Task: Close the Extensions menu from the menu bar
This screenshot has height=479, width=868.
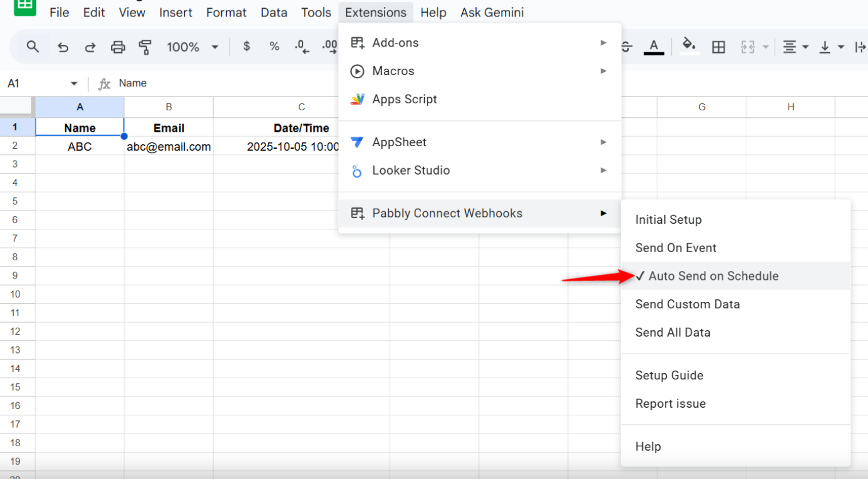Action: point(376,13)
